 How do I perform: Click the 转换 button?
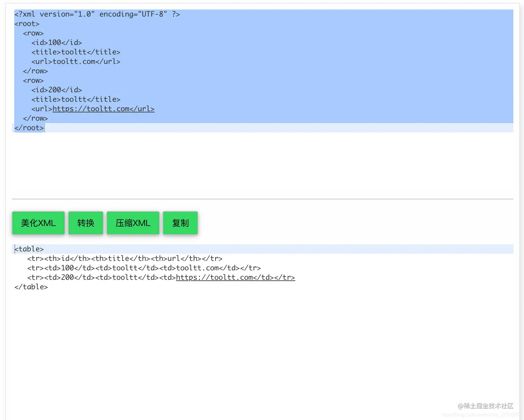86,223
